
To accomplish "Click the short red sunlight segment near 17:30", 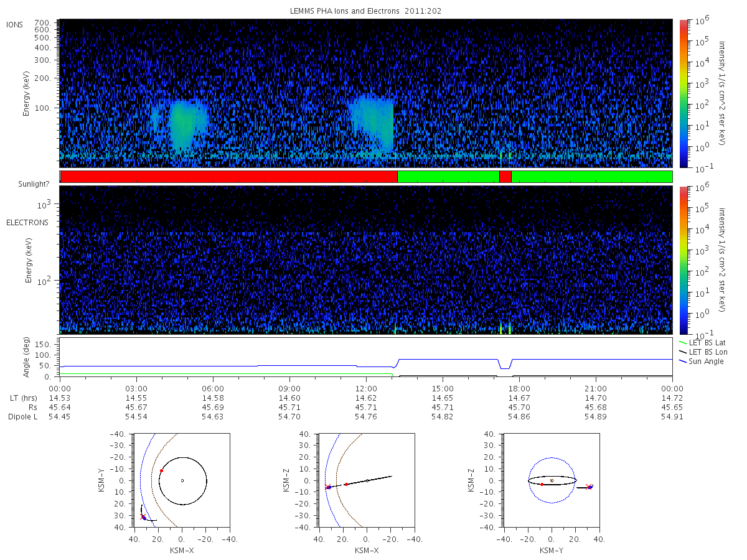I will click(x=505, y=177).
